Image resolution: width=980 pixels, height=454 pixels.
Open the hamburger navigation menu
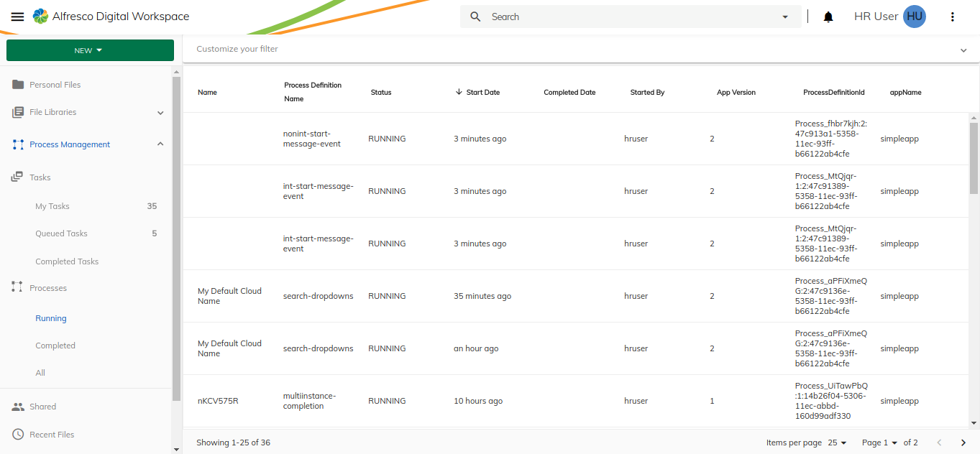coord(17,16)
